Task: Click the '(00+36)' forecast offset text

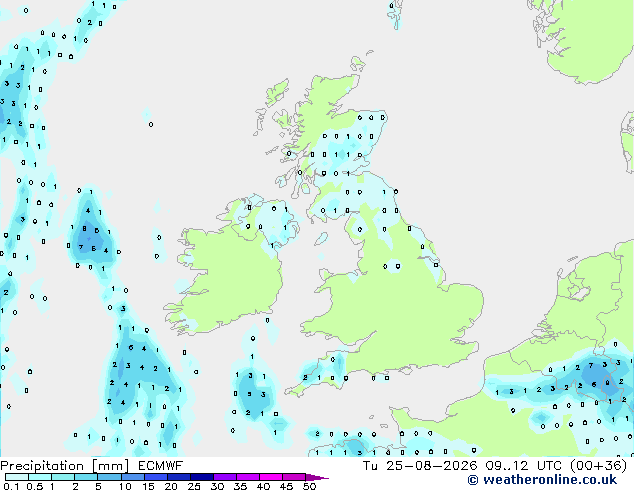Action: point(598,466)
